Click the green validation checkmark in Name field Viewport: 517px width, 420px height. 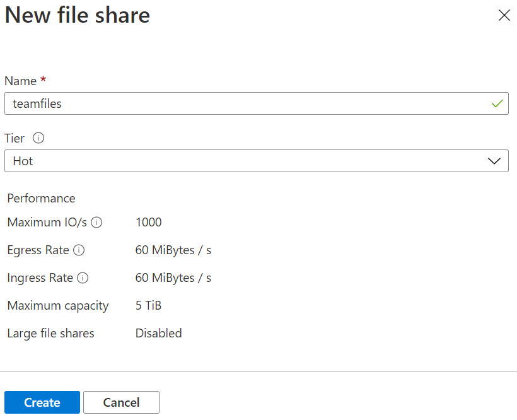click(497, 104)
